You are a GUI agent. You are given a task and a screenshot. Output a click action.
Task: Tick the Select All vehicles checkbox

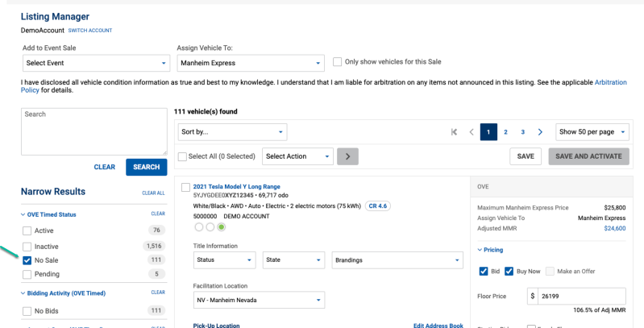[183, 156]
